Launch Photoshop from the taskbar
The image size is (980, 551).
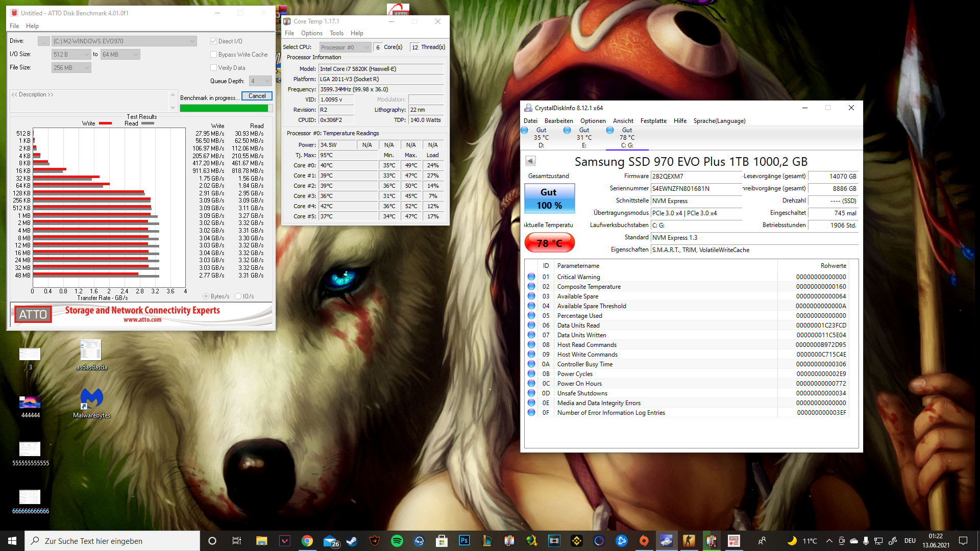coord(464,541)
